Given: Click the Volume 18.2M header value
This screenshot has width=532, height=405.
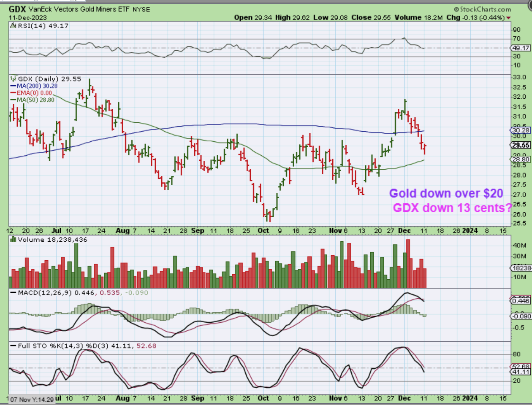Looking at the screenshot, I should [419, 17].
